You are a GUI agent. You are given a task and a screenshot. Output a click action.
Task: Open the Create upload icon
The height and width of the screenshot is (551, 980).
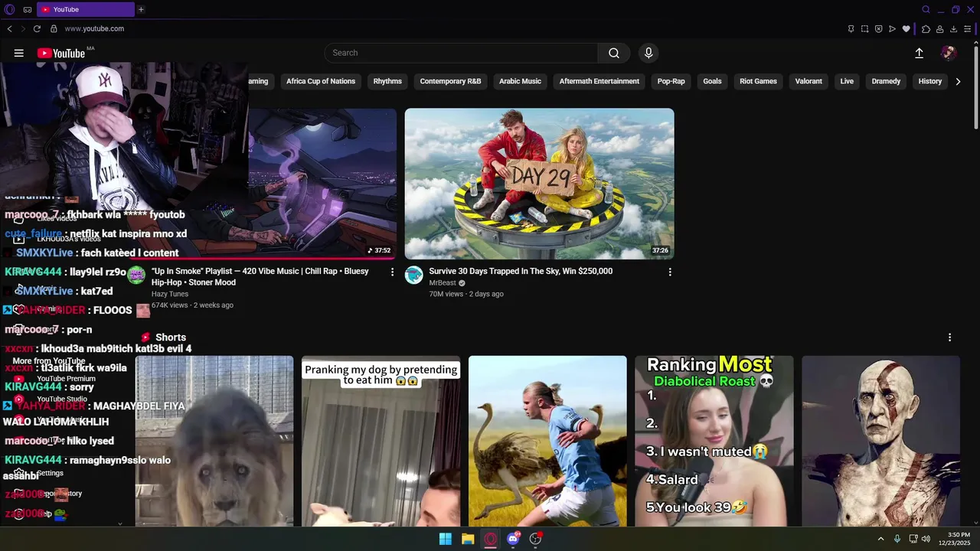click(x=919, y=53)
